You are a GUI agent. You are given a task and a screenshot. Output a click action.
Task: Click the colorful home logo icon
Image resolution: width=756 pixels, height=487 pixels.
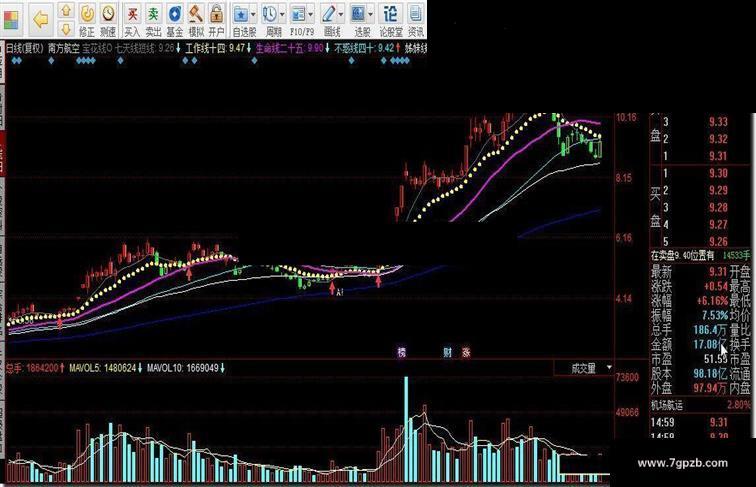tap(11, 20)
